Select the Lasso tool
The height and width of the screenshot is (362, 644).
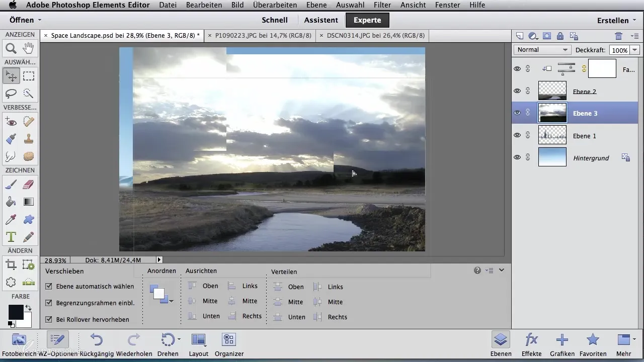tap(11, 93)
